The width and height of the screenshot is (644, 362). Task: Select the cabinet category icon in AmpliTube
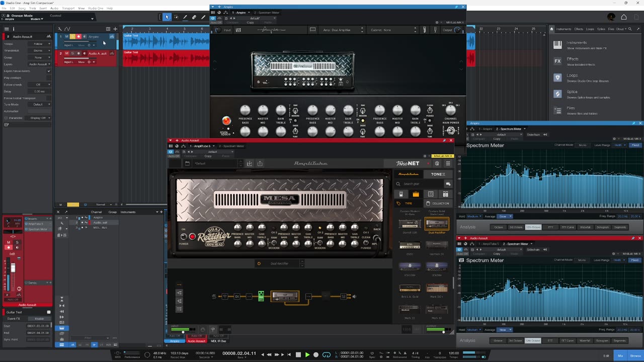[x=431, y=194]
